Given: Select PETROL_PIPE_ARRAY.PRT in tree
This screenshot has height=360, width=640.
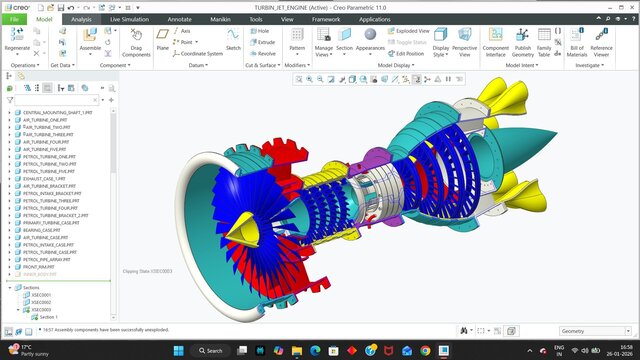Looking at the screenshot, I should point(46,260).
